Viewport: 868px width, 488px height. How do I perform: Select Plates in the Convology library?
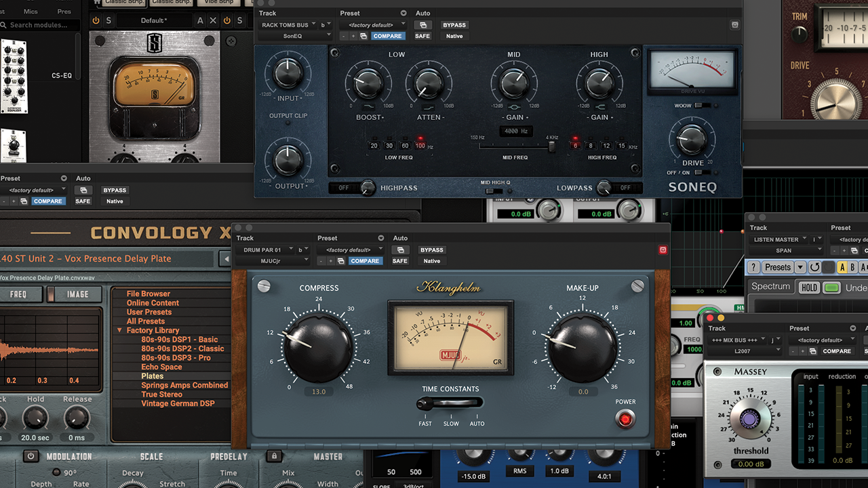[x=152, y=376]
